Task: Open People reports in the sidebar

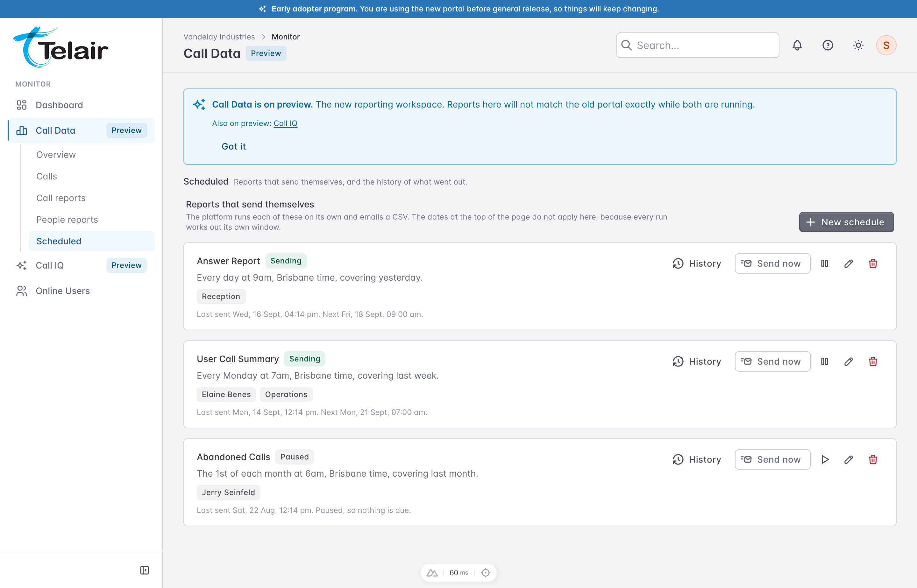Action: click(x=91, y=220)
